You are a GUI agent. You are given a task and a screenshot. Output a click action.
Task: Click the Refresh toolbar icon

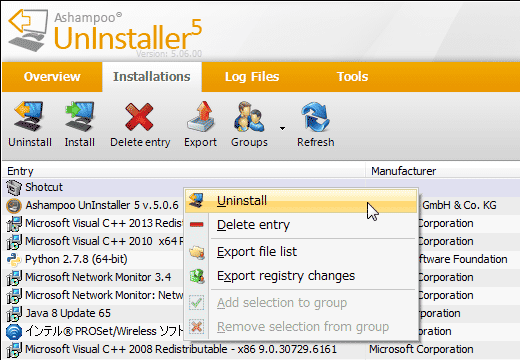(x=315, y=117)
